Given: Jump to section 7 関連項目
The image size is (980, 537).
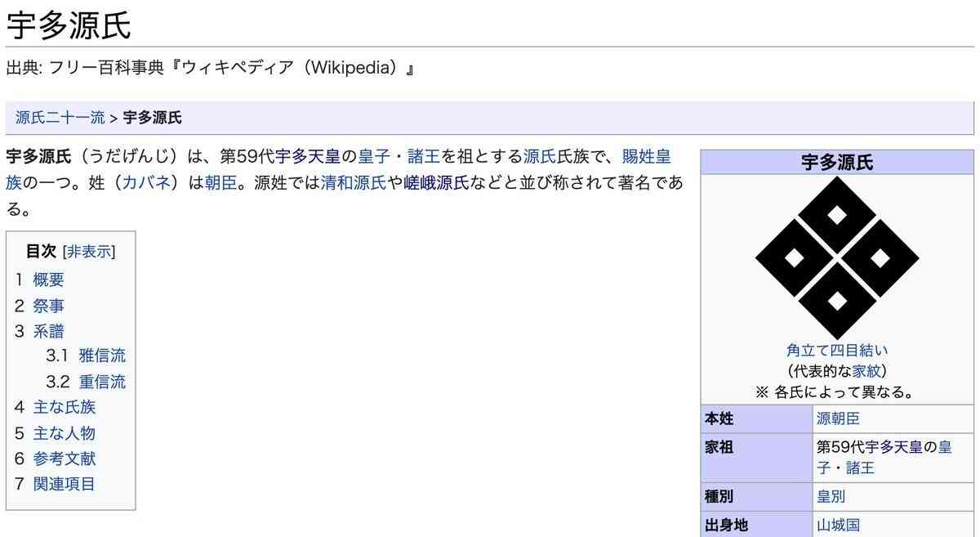Looking at the screenshot, I should pyautogui.click(x=64, y=484).
